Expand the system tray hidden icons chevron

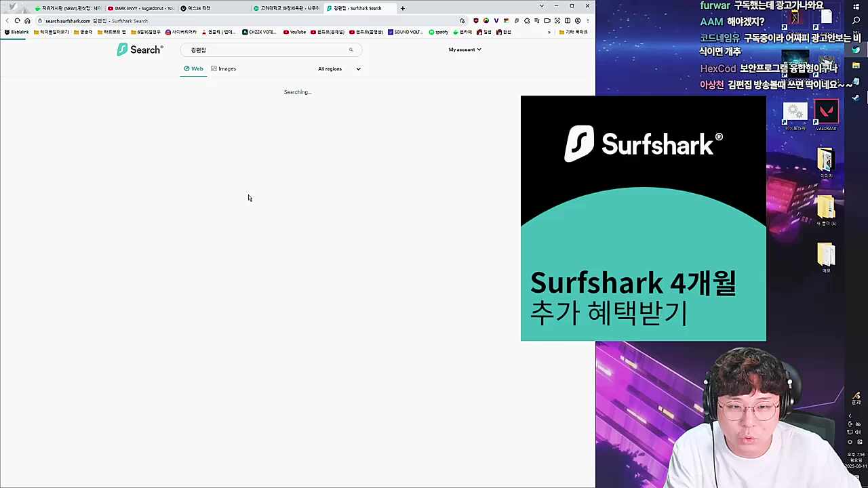[x=850, y=415]
